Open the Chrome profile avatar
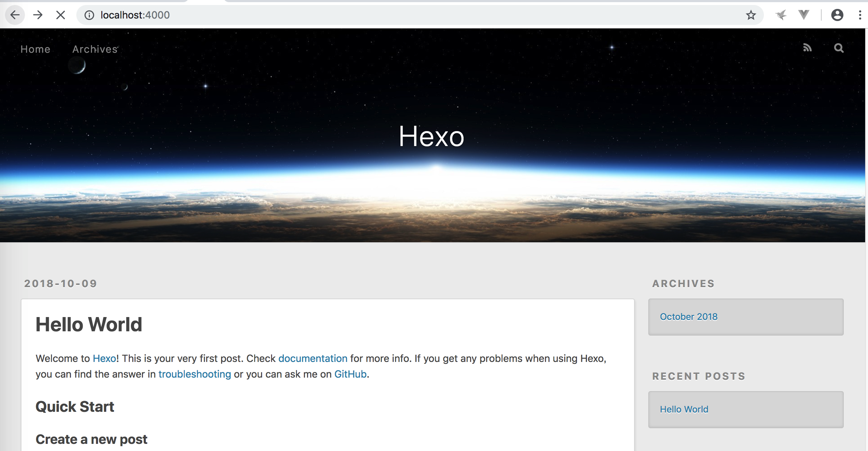868x451 pixels. [837, 15]
